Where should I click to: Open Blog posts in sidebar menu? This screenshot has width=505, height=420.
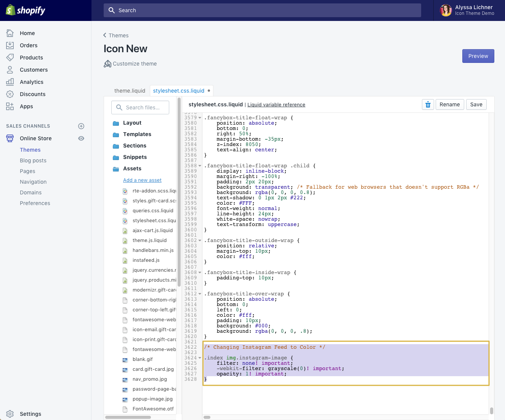coord(33,160)
